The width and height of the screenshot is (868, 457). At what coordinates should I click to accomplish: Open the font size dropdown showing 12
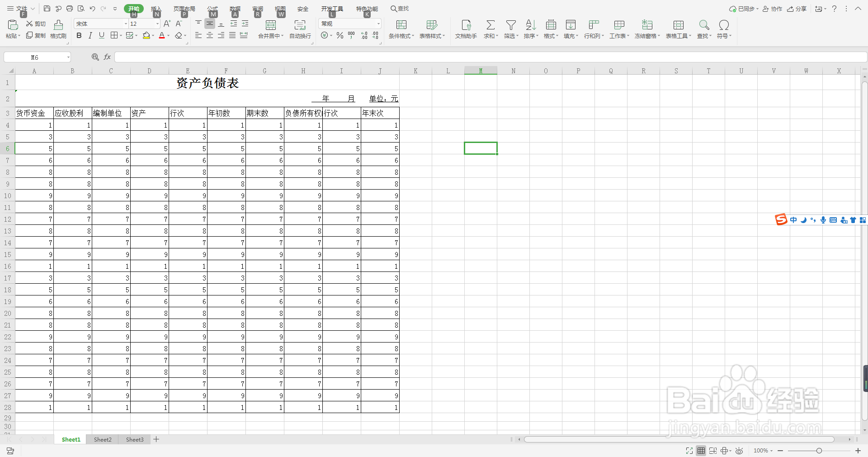(x=157, y=24)
